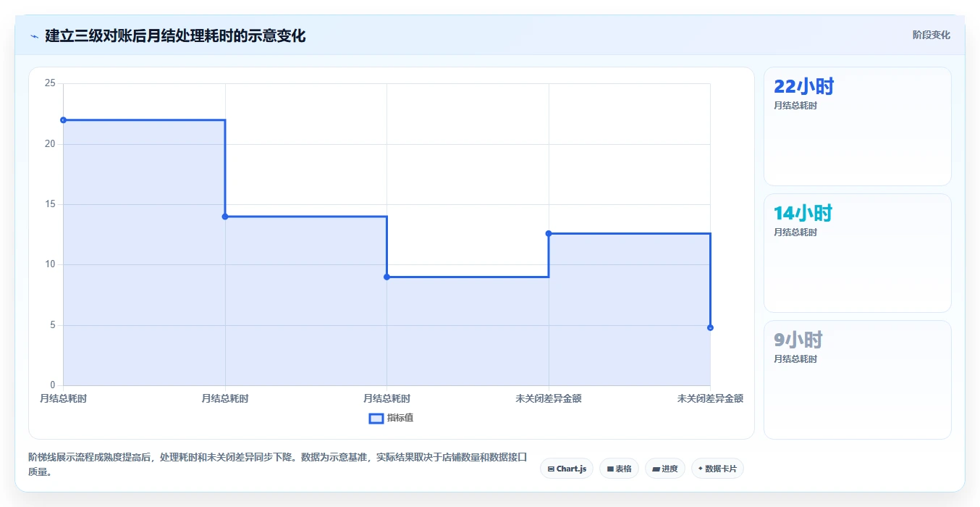Select the 进度 chip
This screenshot has height=507, width=980.
click(664, 469)
